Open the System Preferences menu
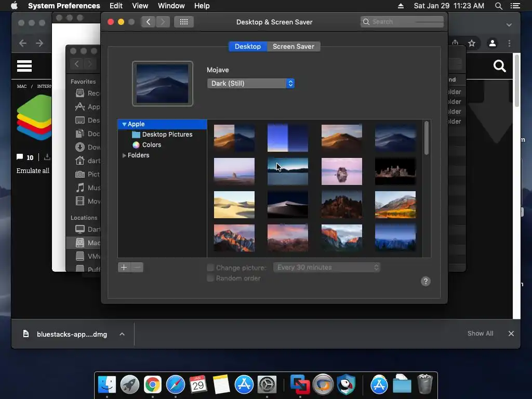 pyautogui.click(x=64, y=6)
